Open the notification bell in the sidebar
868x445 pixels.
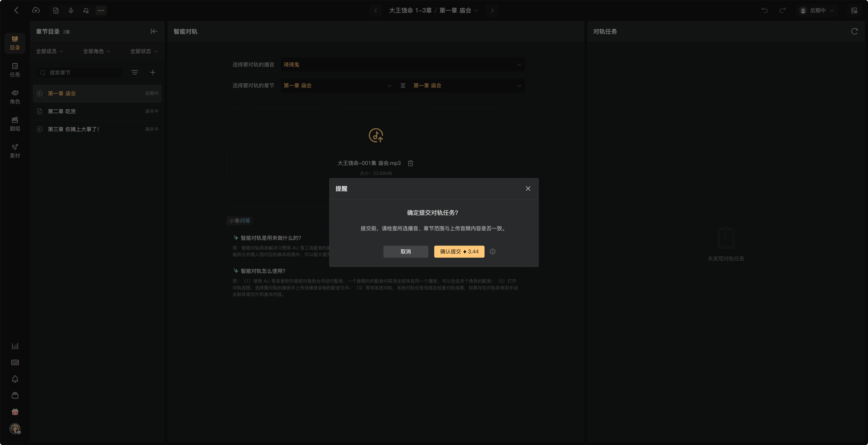coord(15,379)
